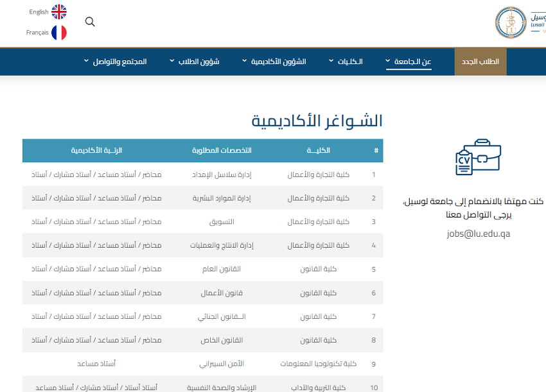This screenshot has height=392, width=546.
Task: Switch language to Français
Action: click(37, 32)
